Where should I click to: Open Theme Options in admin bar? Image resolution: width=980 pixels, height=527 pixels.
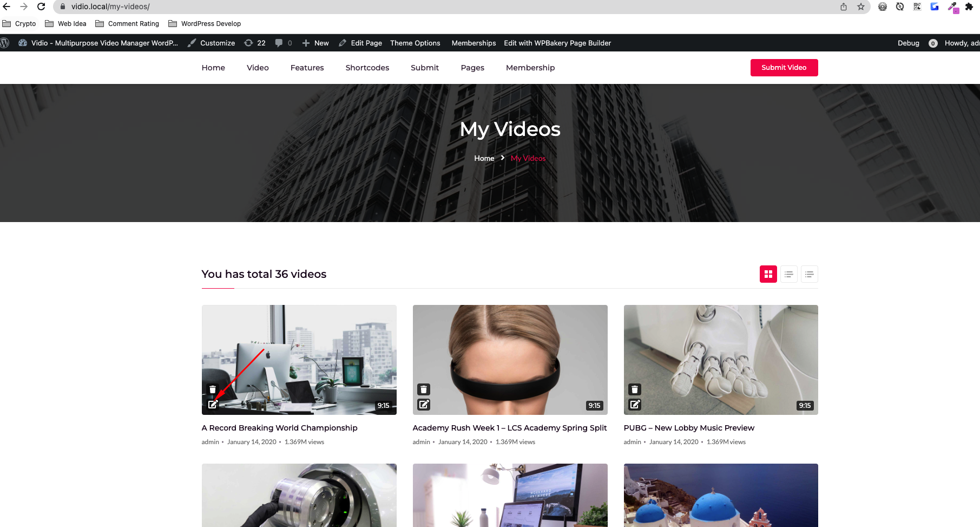coord(415,43)
